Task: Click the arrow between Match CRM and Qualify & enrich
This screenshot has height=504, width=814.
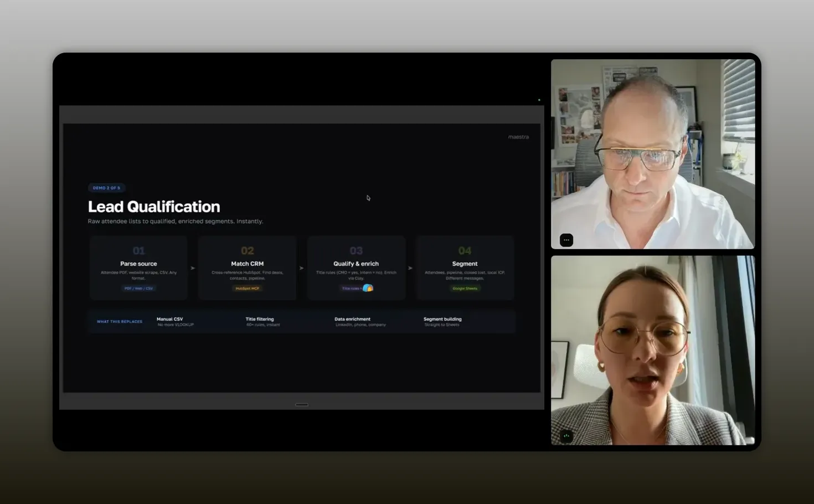Action: [x=301, y=268]
